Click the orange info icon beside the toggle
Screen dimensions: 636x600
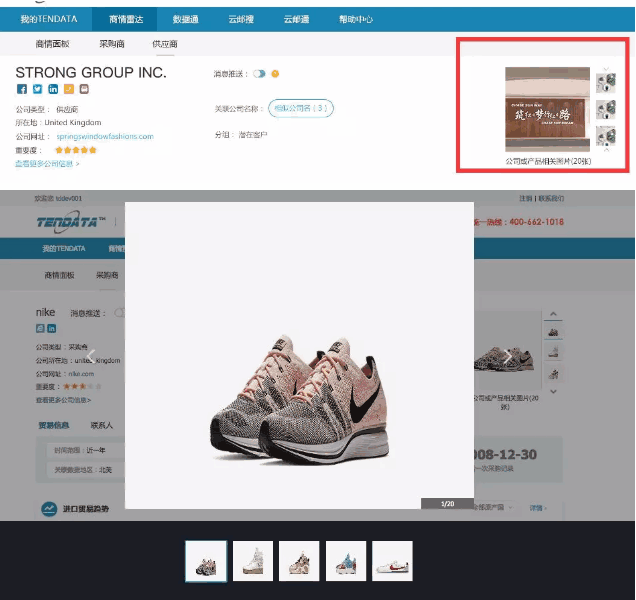click(x=275, y=74)
